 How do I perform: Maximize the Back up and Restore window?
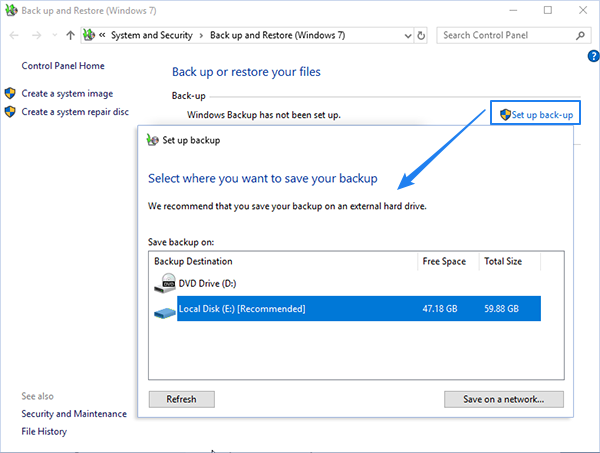click(x=548, y=10)
